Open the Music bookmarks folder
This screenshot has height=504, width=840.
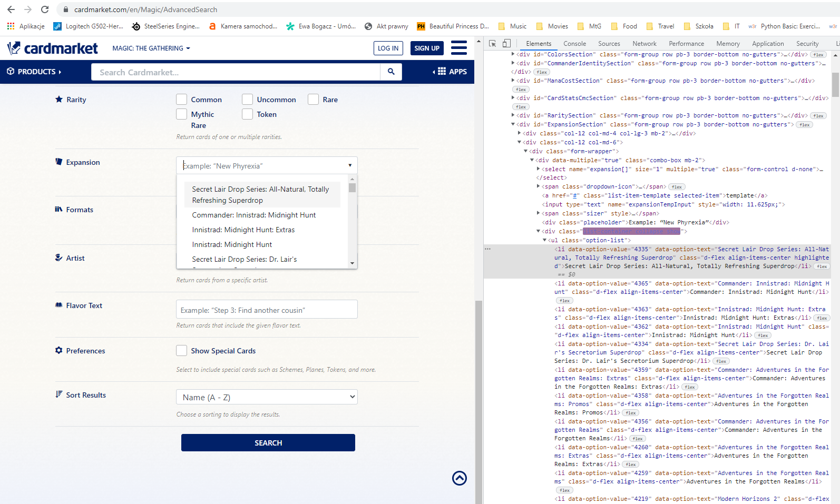tap(512, 26)
